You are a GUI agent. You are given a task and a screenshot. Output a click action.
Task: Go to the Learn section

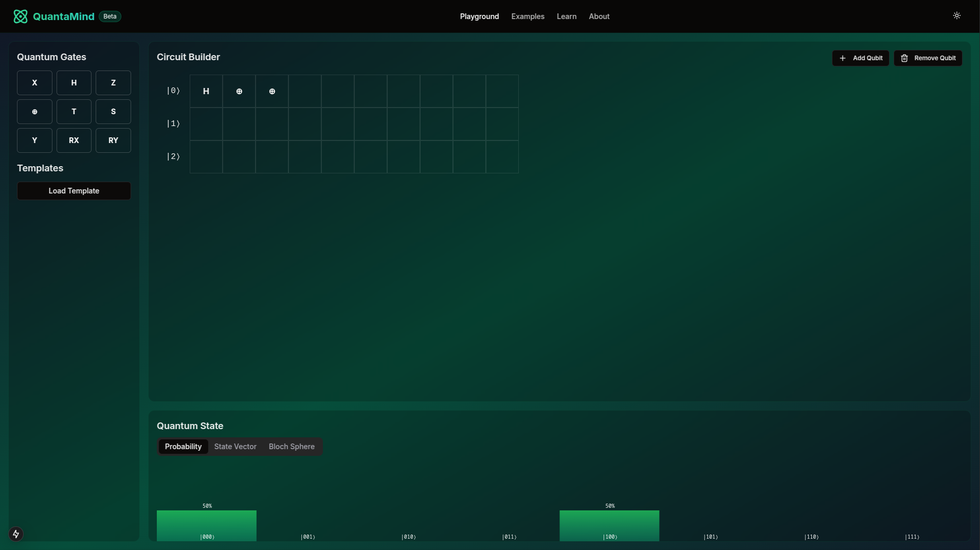point(566,16)
